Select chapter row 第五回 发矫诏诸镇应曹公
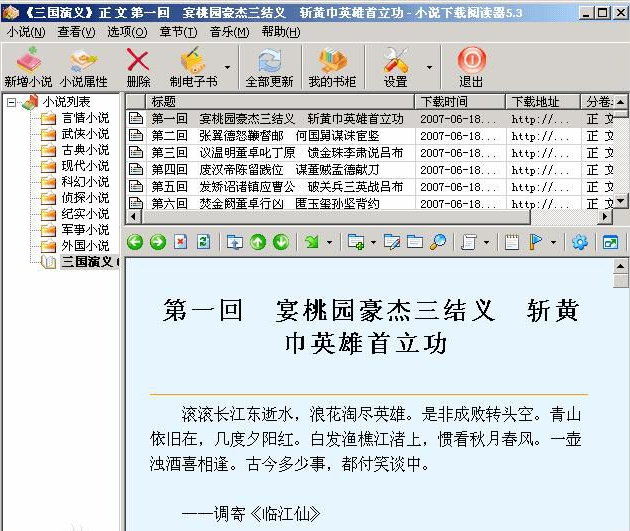This screenshot has width=630, height=531. pos(370,187)
